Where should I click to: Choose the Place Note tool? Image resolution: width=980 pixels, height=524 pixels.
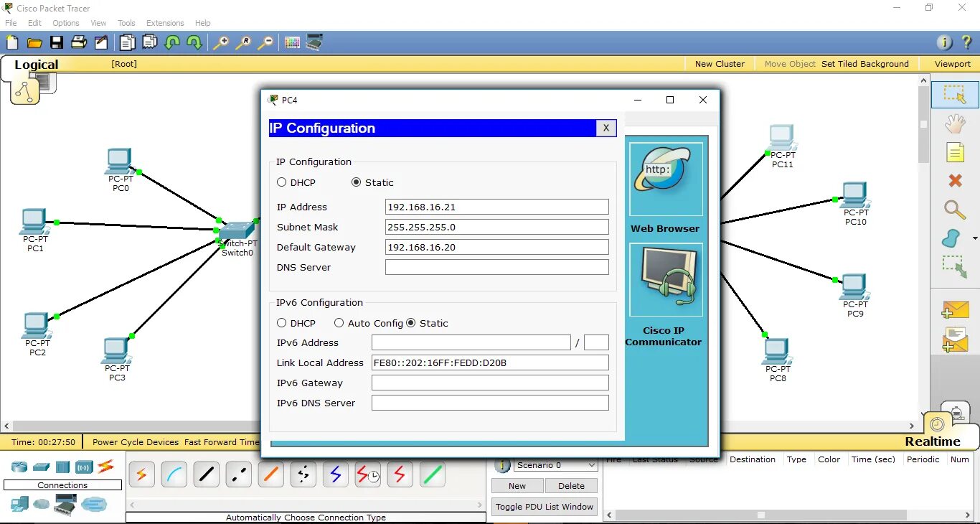click(x=955, y=152)
